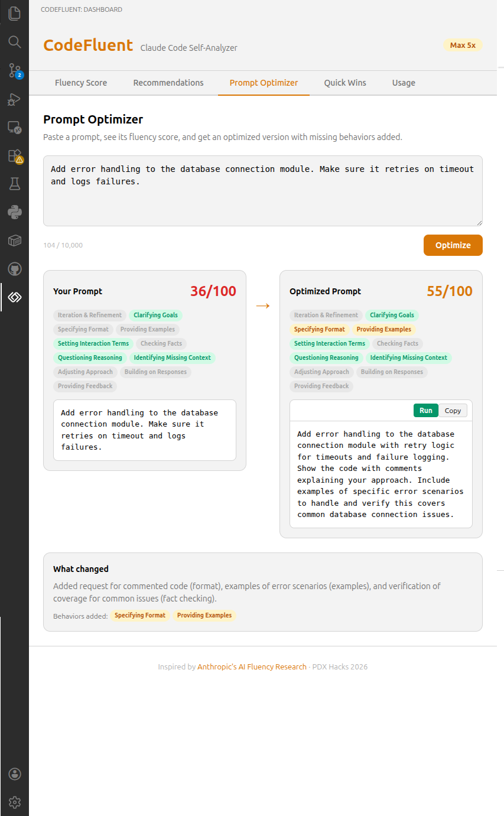
Task: Click Questioning Reasoning tag under Optimized Prompt
Action: pyautogui.click(x=326, y=357)
